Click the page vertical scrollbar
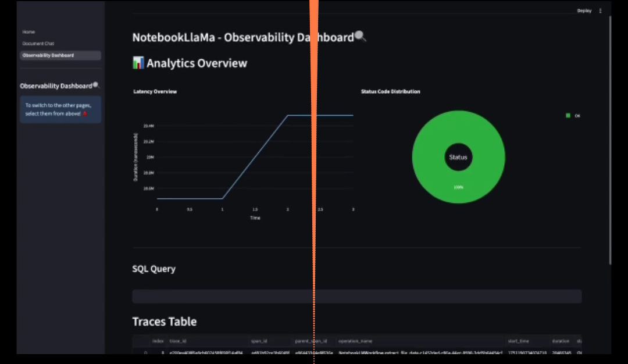628x364 pixels. [609, 140]
